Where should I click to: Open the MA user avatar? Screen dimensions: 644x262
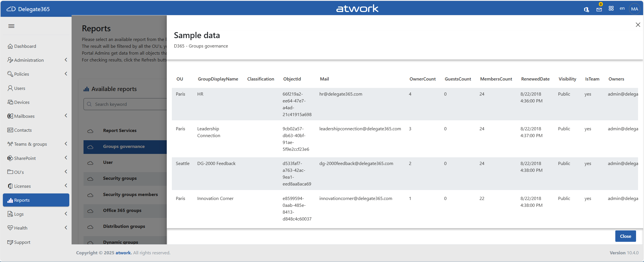(634, 9)
